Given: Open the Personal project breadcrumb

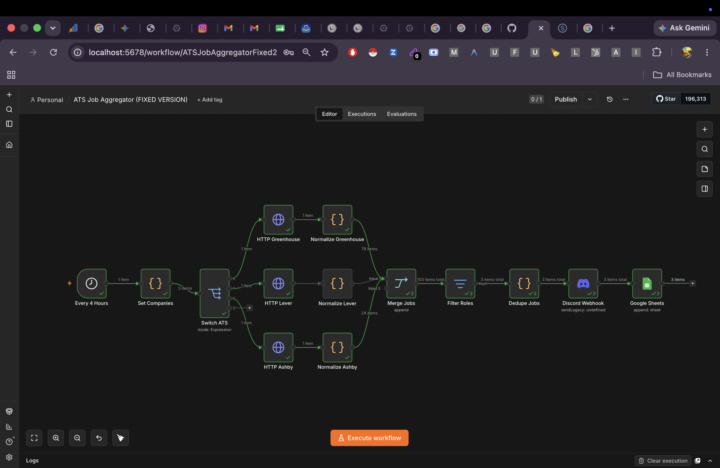Looking at the screenshot, I should point(46,100).
